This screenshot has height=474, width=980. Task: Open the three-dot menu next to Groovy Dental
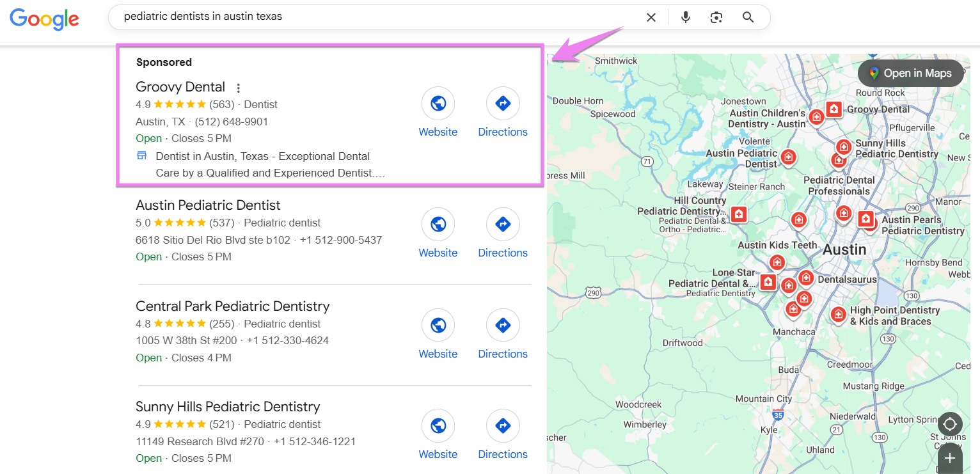(x=238, y=87)
